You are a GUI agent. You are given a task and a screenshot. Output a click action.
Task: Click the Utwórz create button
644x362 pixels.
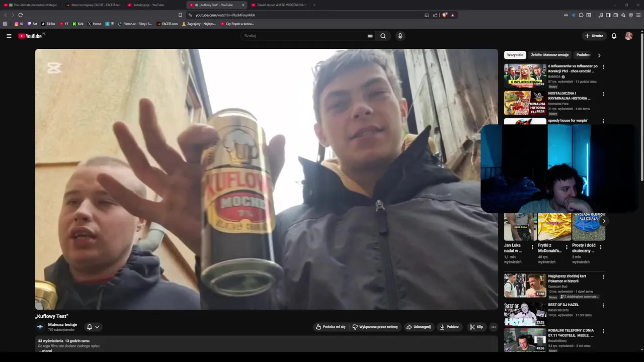point(594,36)
